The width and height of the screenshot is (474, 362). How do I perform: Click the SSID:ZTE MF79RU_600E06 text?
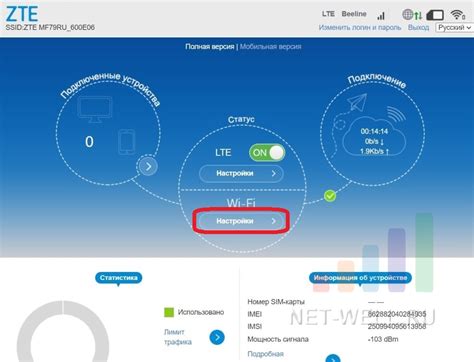[50, 27]
